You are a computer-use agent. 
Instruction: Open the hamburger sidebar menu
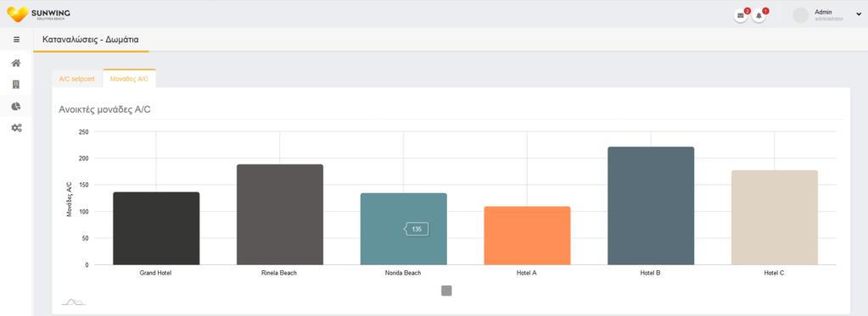[17, 40]
